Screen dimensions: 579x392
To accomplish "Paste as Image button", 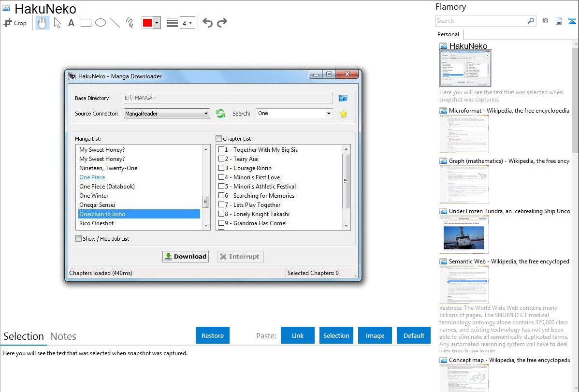I will coord(375,335).
